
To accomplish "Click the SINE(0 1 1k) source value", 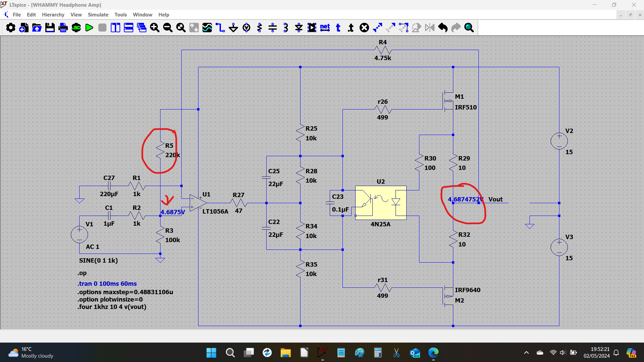I will click(x=98, y=261).
